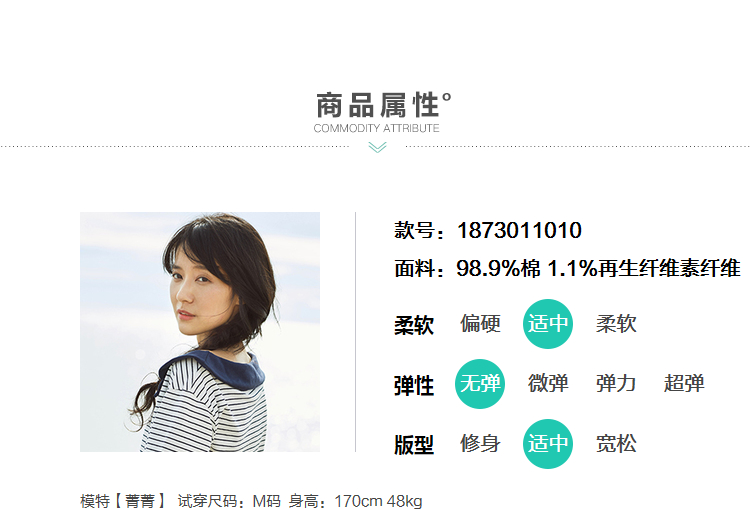Pick the 宽松 fit option
750x510 pixels.
click(616, 443)
